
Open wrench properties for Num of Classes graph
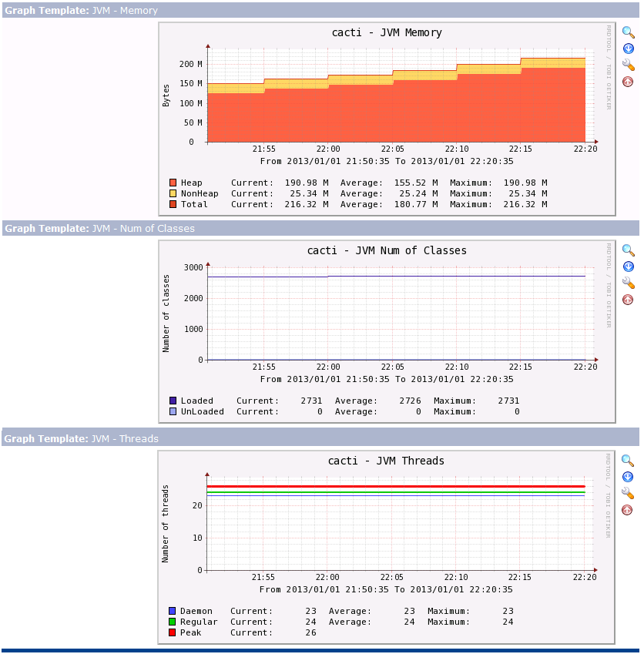click(x=628, y=283)
